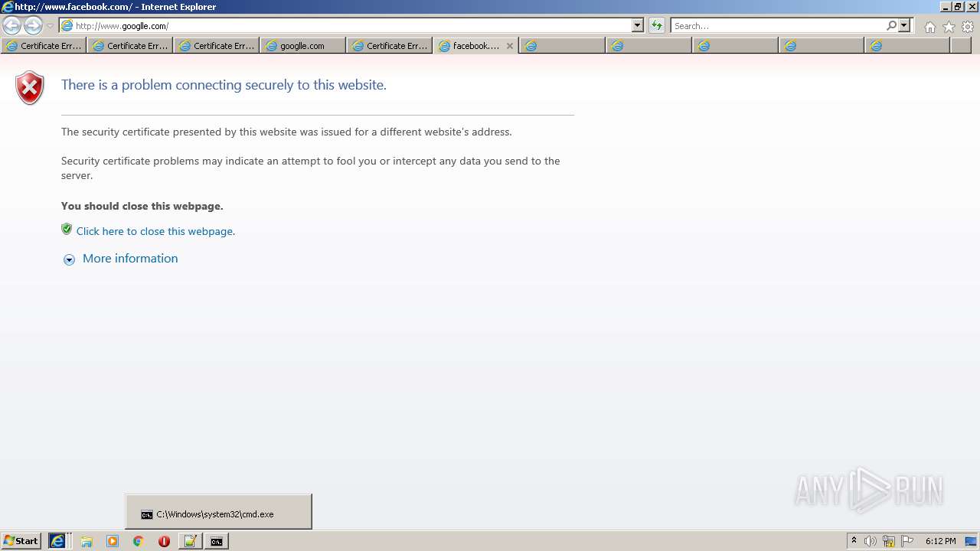Screen dimensions: 980x551
Task: Switch to Certificate Error tab right of googlle.com
Action: pyautogui.click(x=389, y=46)
